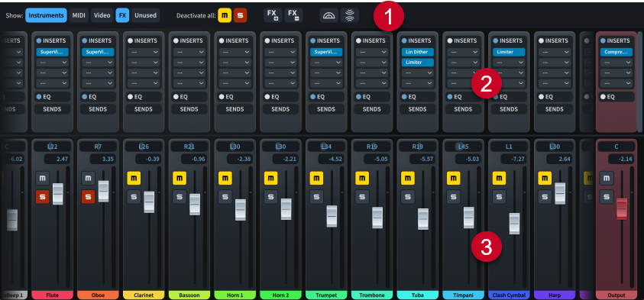
Task: Toggle the Flute channel EQ on/off
Action: coord(39,97)
